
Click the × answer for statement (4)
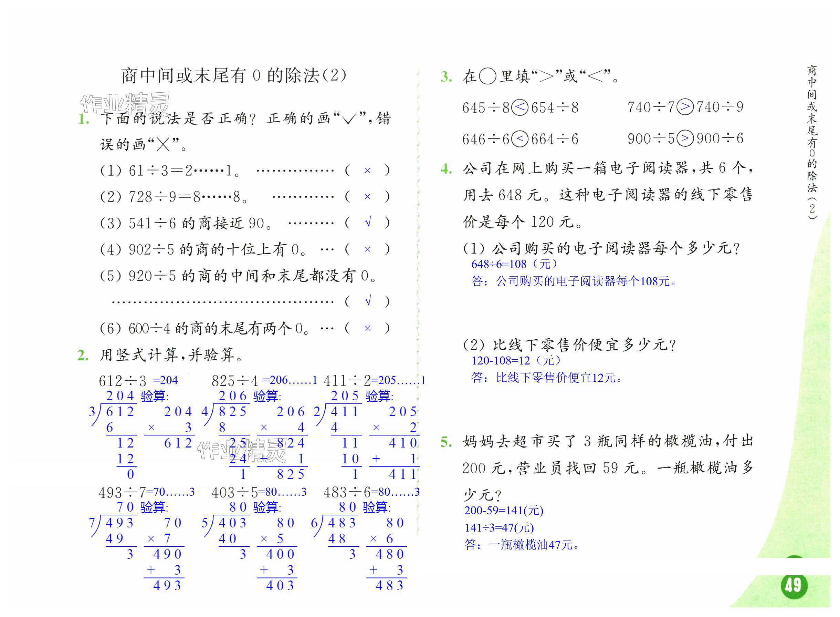pos(368,249)
